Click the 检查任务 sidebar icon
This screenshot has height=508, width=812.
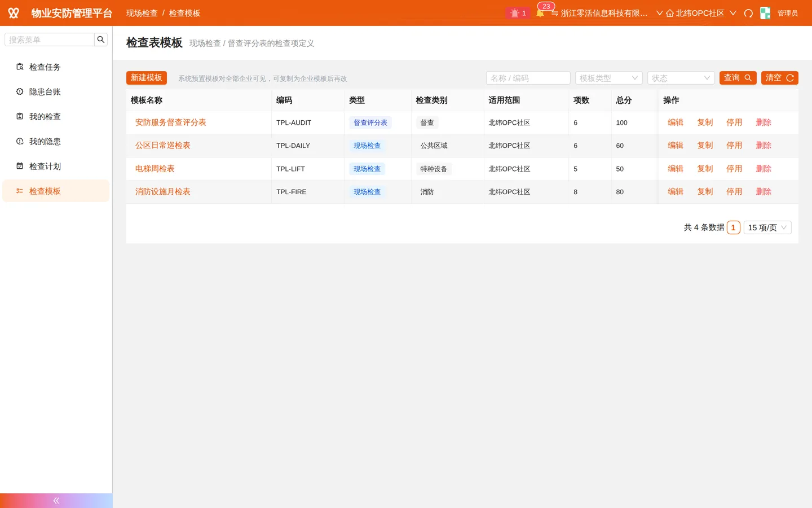click(x=20, y=67)
